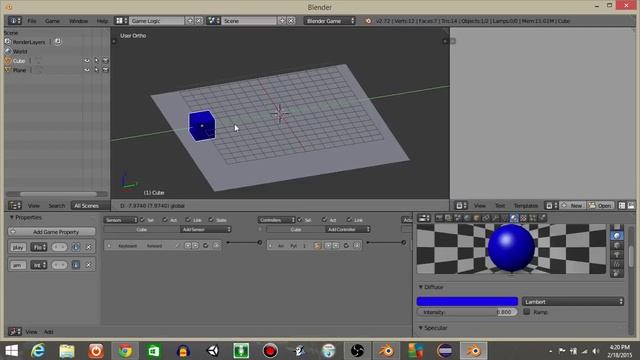Image resolution: width=640 pixels, height=360 pixels.
Task: Open the Help menu
Action: pyautogui.click(x=102, y=21)
